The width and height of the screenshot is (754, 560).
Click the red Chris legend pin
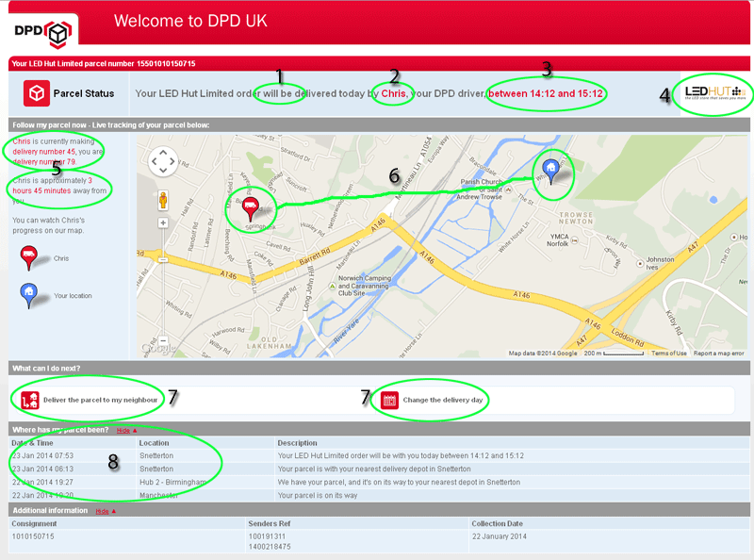[x=29, y=258]
